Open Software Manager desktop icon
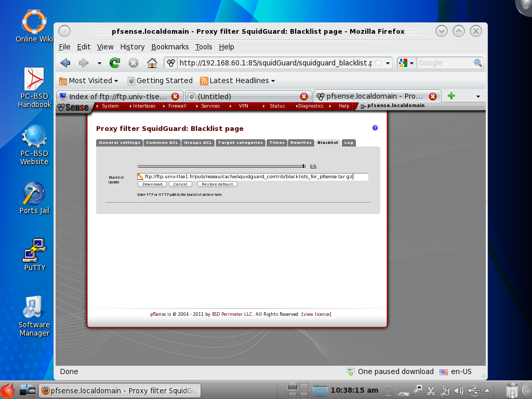The height and width of the screenshot is (399, 532). (x=34, y=316)
